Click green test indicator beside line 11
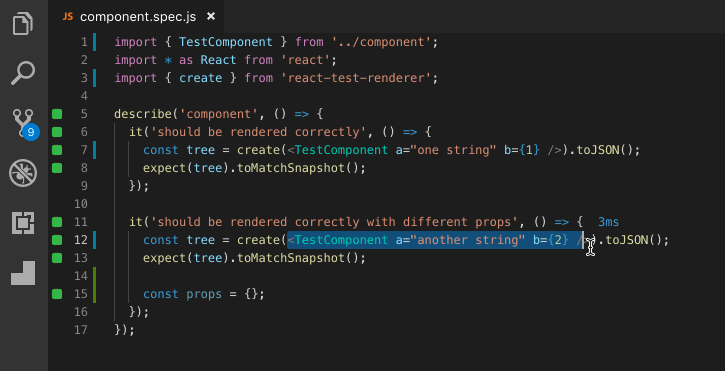The width and height of the screenshot is (725, 371). coord(57,222)
